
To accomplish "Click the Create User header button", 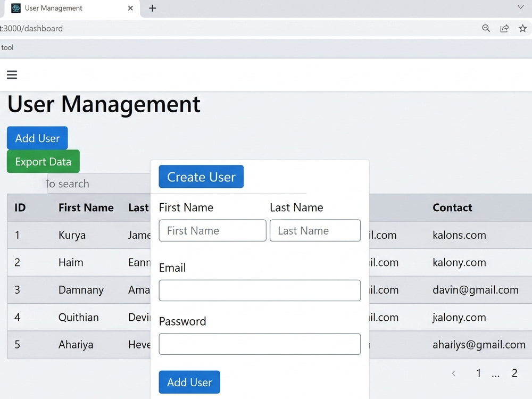I will [x=201, y=177].
